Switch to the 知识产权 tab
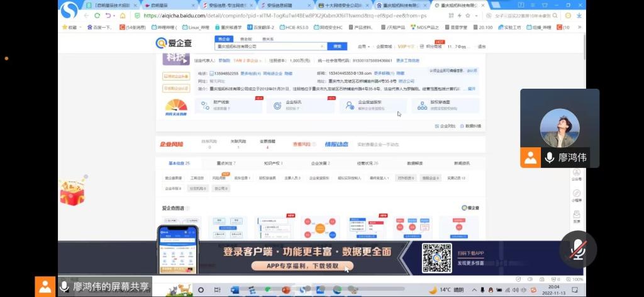The width and height of the screenshot is (644, 297). [273, 163]
